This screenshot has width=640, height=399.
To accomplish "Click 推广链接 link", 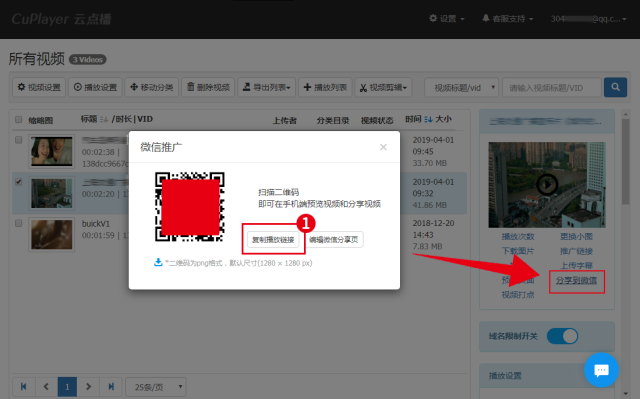I will click(x=576, y=251).
